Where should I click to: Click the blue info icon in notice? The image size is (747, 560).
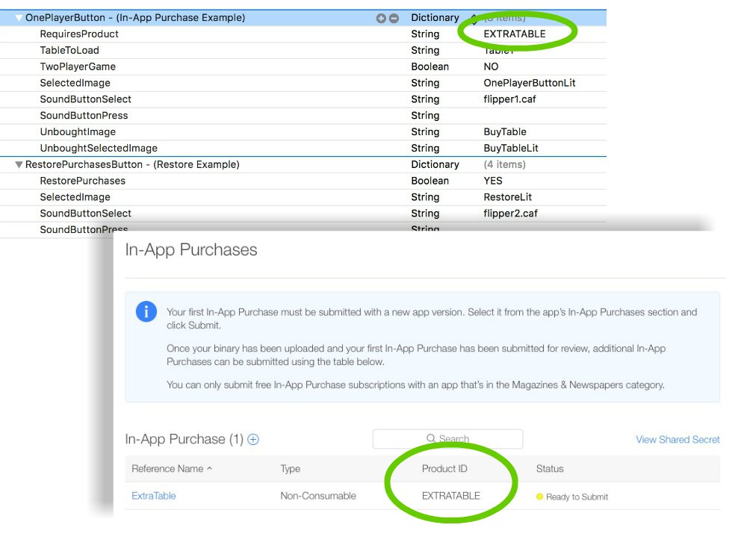pos(146,312)
